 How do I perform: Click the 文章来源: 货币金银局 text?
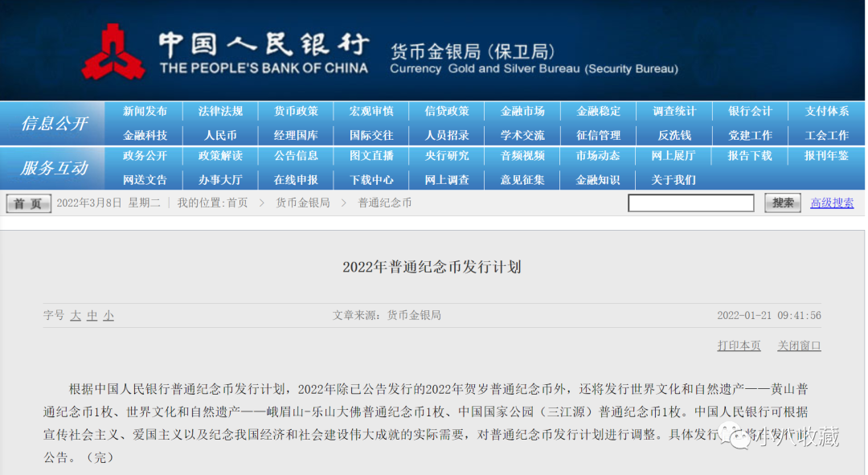(x=387, y=316)
